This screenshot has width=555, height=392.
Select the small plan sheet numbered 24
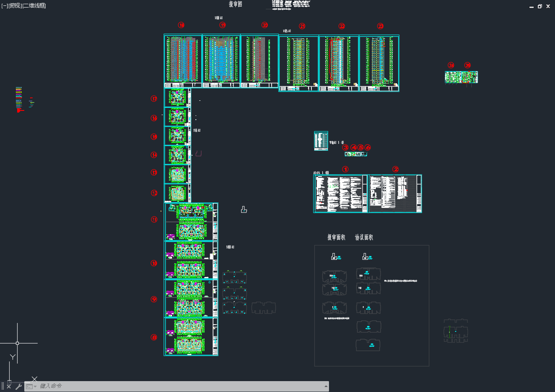[x=453, y=77]
